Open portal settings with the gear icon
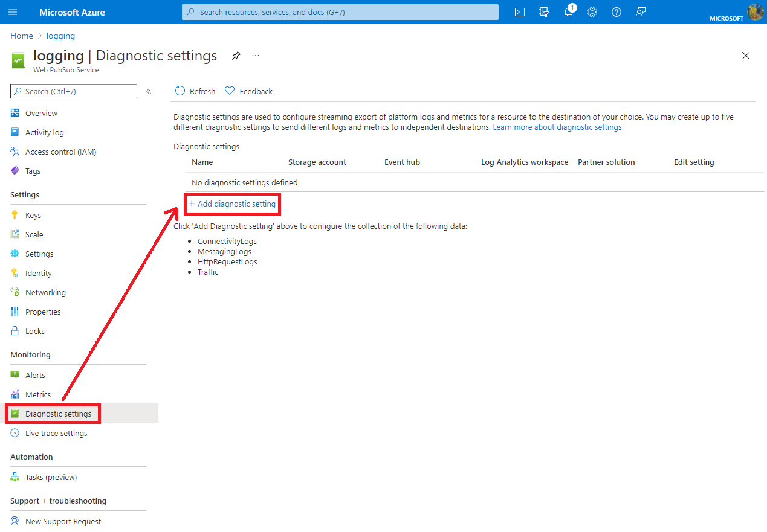Image resolution: width=767 pixels, height=532 pixels. click(x=592, y=12)
